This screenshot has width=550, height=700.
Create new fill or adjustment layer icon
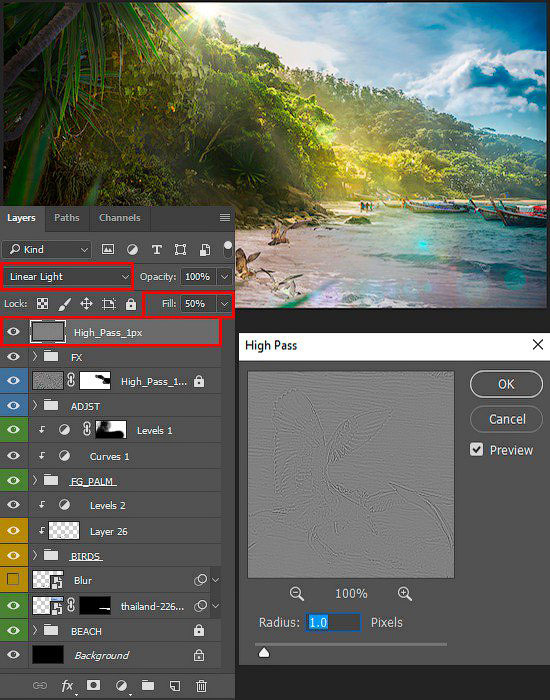[x=121, y=685]
